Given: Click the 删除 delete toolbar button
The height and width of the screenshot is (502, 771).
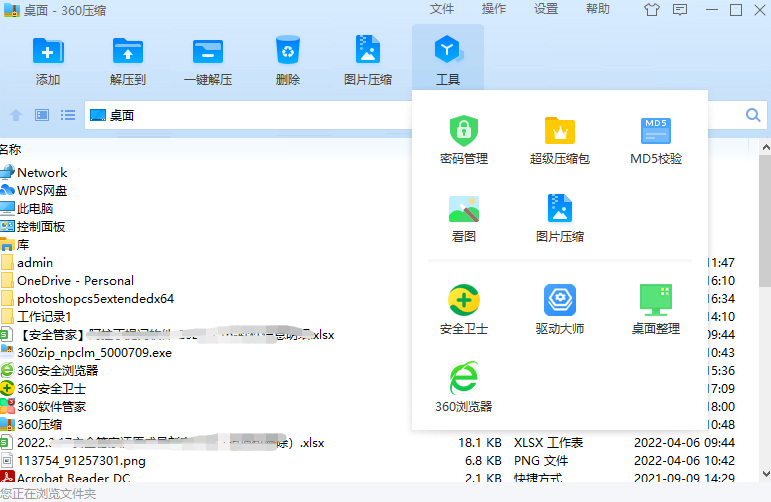Looking at the screenshot, I should pos(288,60).
